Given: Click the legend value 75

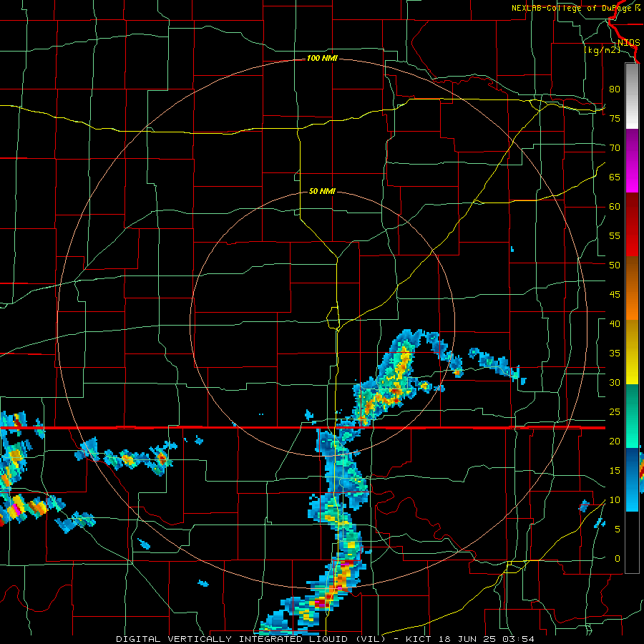Looking at the screenshot, I should click(x=615, y=119).
